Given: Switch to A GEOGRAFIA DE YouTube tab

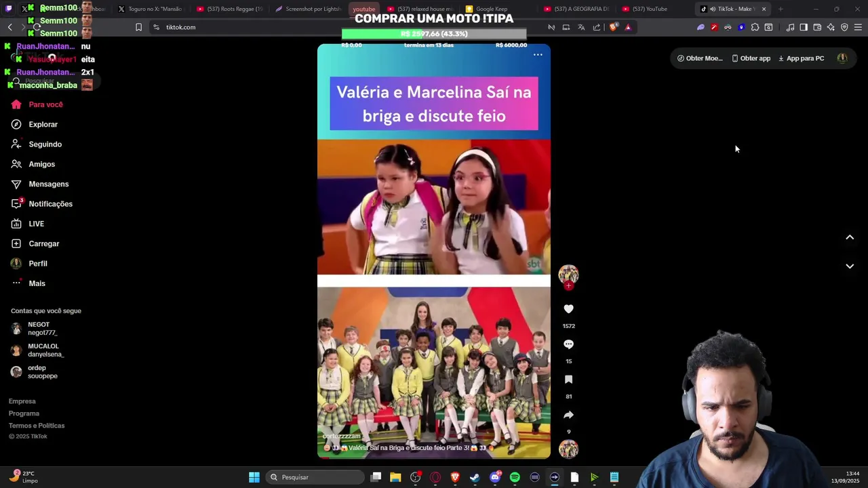Looking at the screenshot, I should pos(576,9).
